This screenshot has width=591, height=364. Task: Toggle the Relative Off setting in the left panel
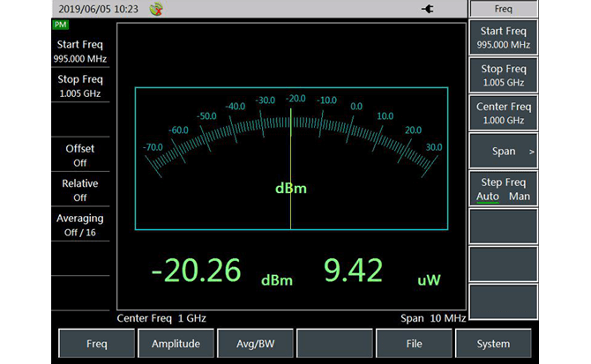coord(80,190)
